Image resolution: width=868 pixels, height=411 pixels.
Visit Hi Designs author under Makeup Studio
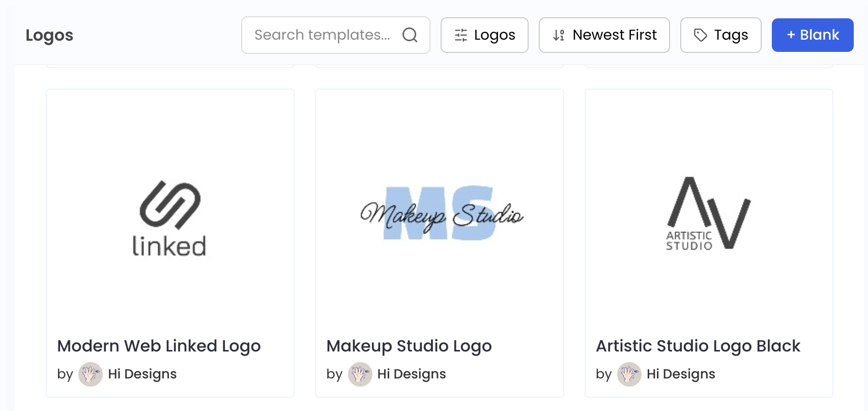coord(411,374)
